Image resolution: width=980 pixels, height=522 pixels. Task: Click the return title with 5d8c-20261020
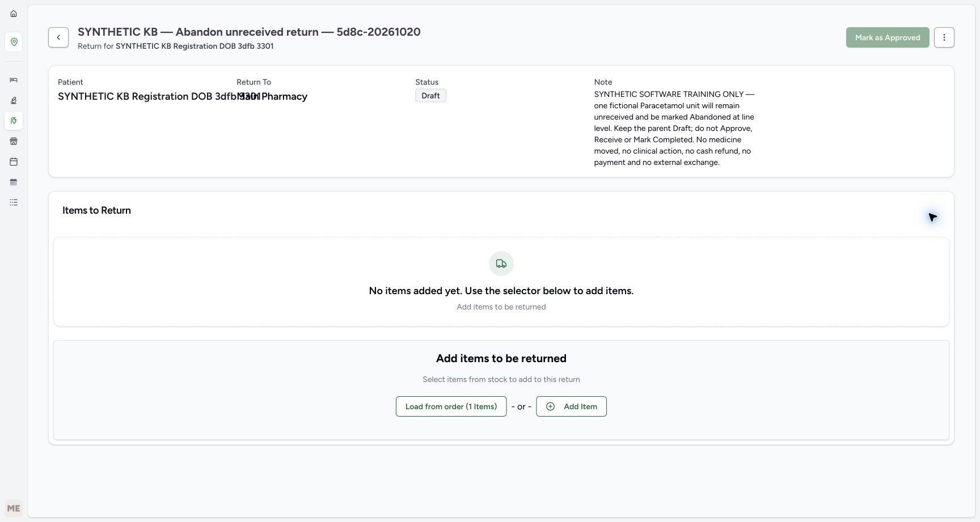[x=249, y=32]
